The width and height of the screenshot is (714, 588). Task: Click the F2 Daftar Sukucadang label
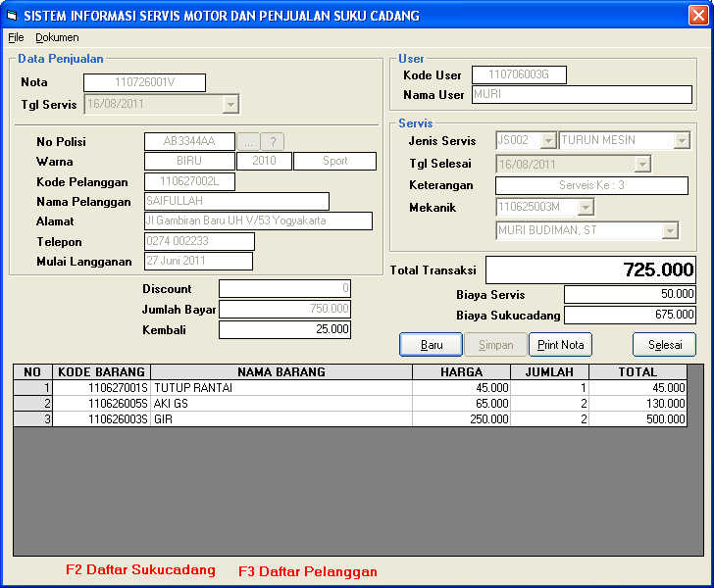[x=140, y=569]
